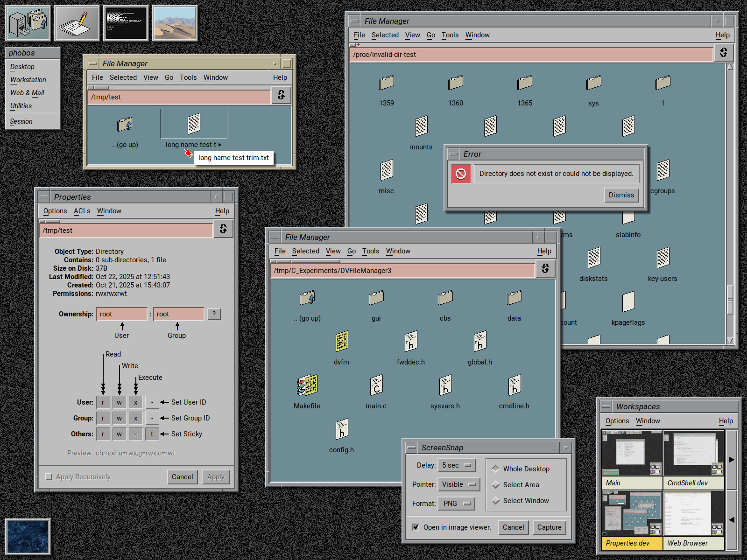Viewport: 747px width, 560px height.
Task: Toggle User read permission
Action: click(103, 402)
